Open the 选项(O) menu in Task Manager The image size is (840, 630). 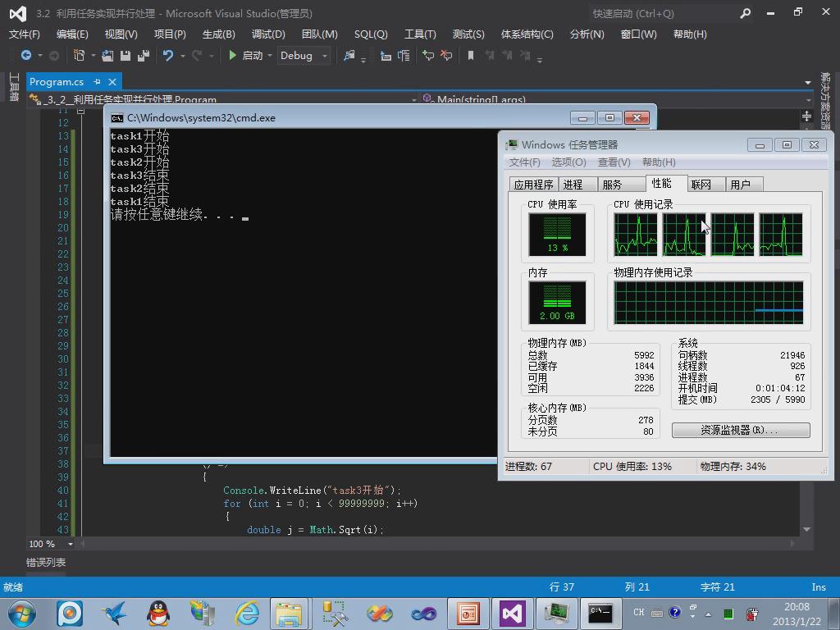coord(569,162)
